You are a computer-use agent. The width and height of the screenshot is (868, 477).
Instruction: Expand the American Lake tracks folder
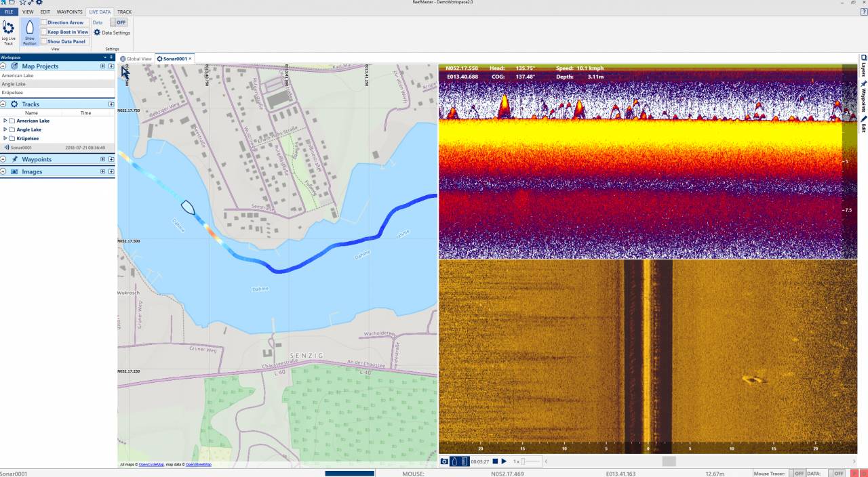coord(5,121)
